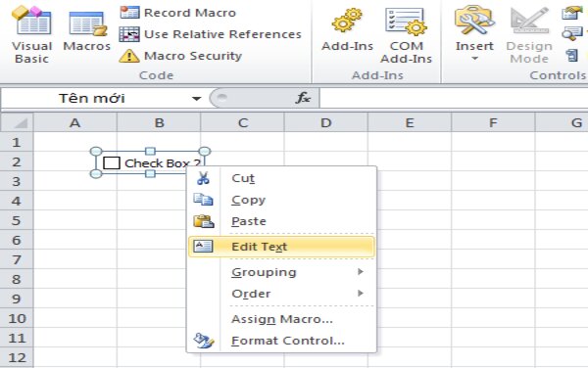Open the Order submenu

[x=281, y=294]
